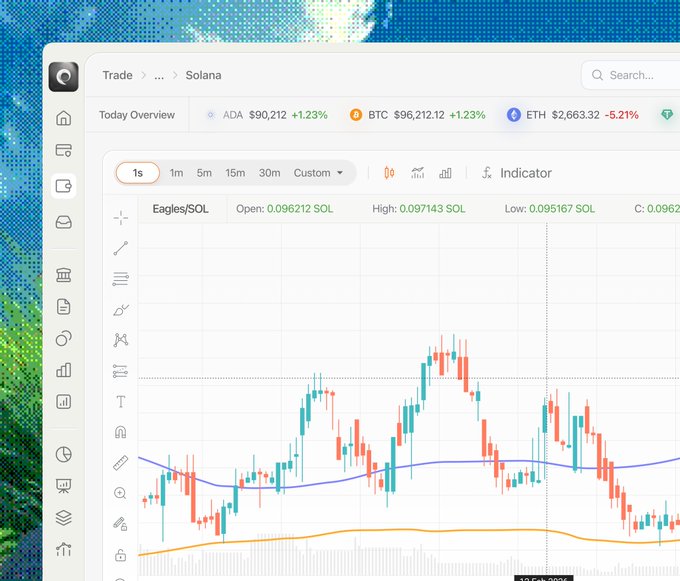Select the highlighted wallet sidebar icon
680x581 pixels.
pos(64,186)
